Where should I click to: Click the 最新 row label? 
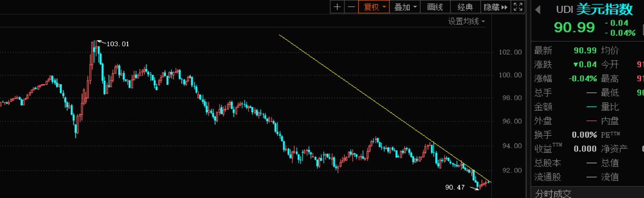click(x=543, y=50)
